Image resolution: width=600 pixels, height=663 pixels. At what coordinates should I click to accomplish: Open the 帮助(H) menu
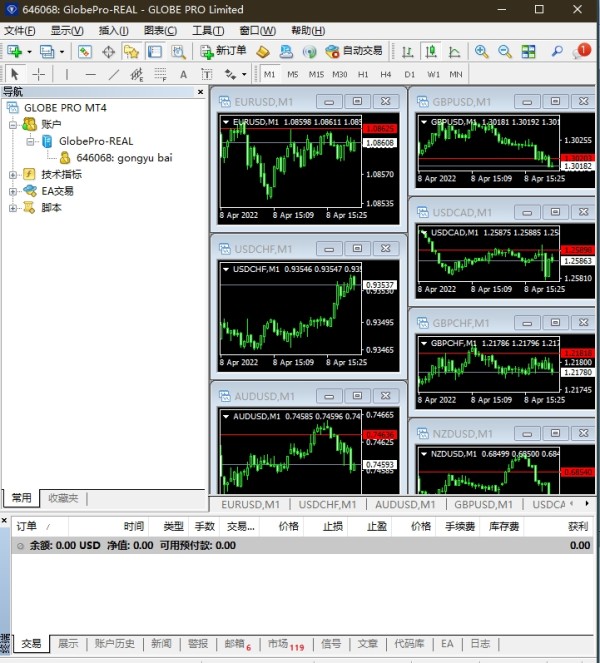pos(308,31)
